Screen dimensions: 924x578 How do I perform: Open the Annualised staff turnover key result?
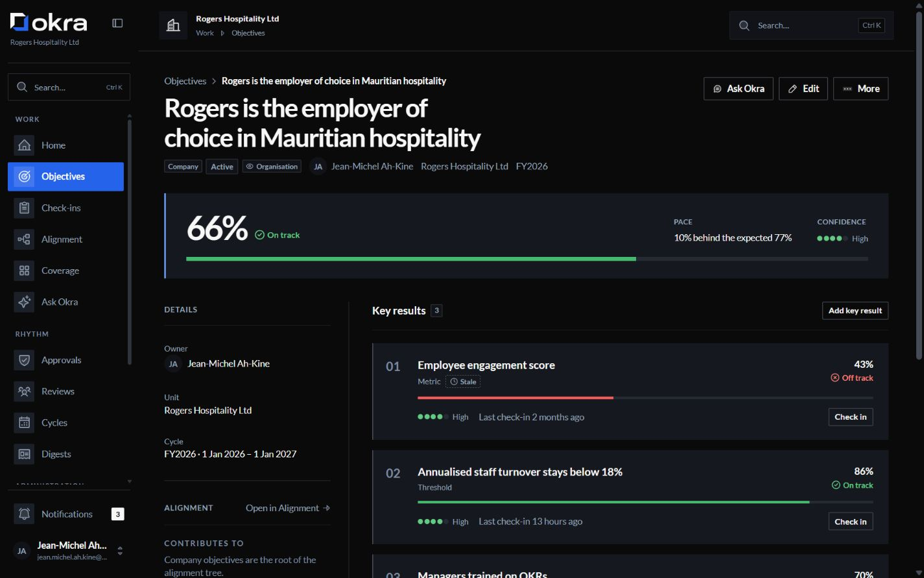(520, 472)
